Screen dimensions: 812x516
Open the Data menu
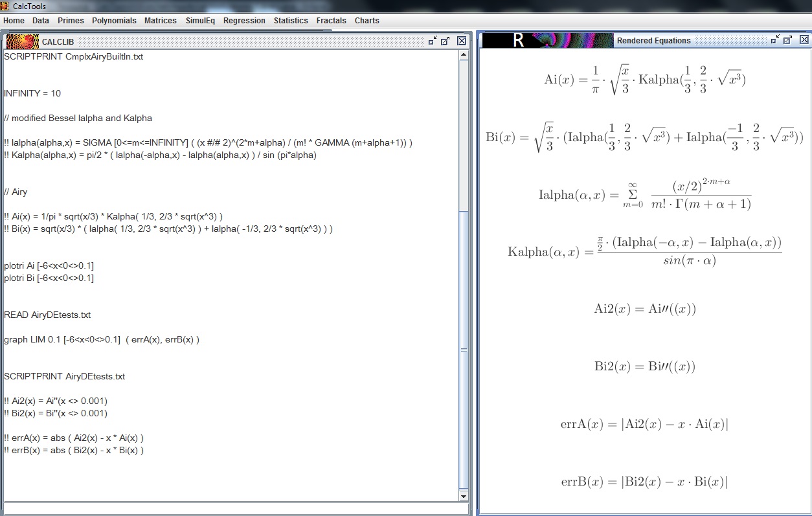(x=41, y=21)
